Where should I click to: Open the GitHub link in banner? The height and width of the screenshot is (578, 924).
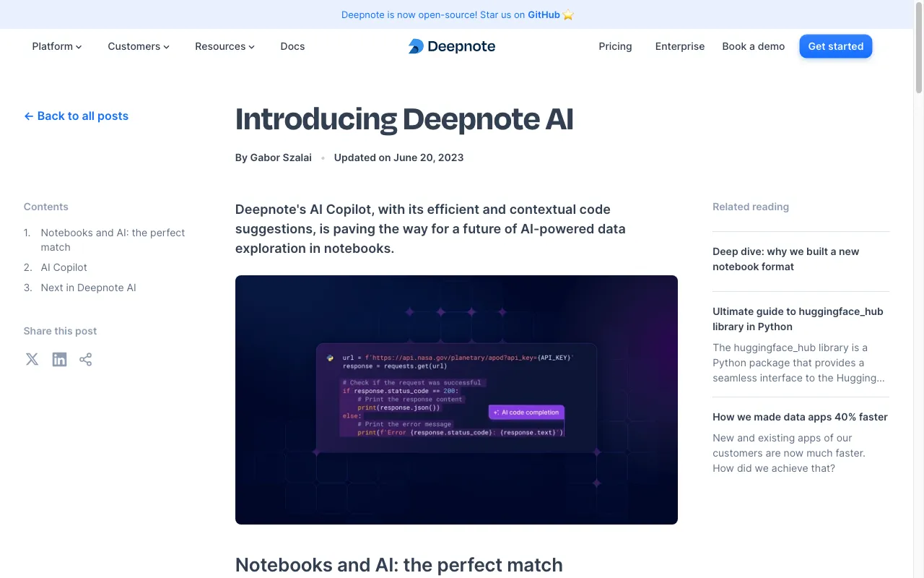(544, 14)
